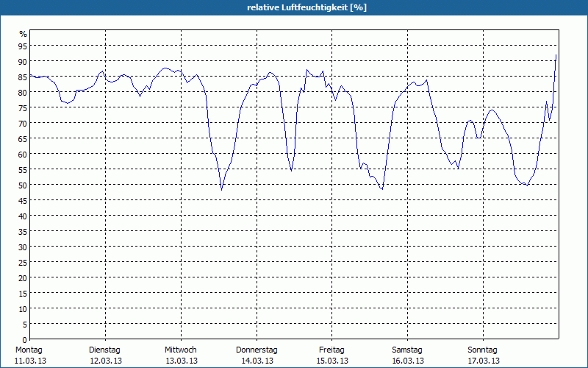
Task: Click the 'Dienstag' axis label
Action: [x=104, y=350]
